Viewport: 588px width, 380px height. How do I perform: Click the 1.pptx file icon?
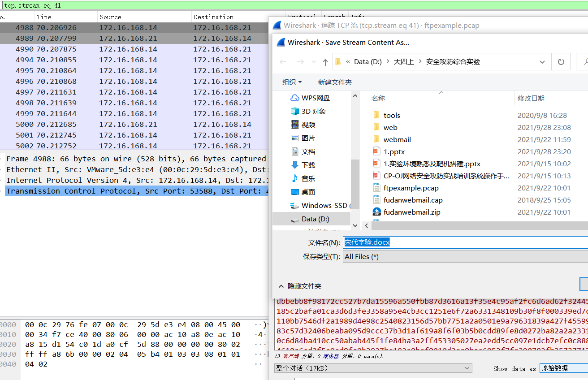376,151
